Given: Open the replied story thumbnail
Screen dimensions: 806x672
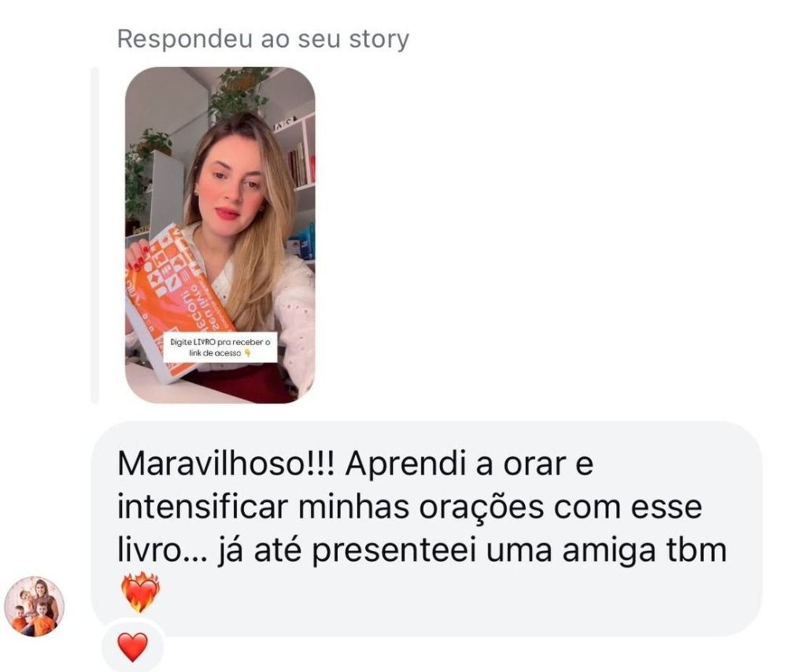Looking at the screenshot, I should [220, 235].
